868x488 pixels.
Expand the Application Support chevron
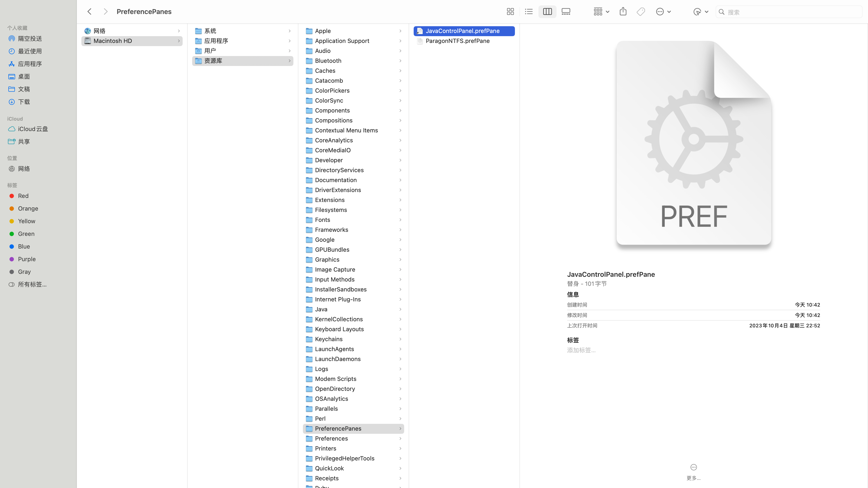400,41
